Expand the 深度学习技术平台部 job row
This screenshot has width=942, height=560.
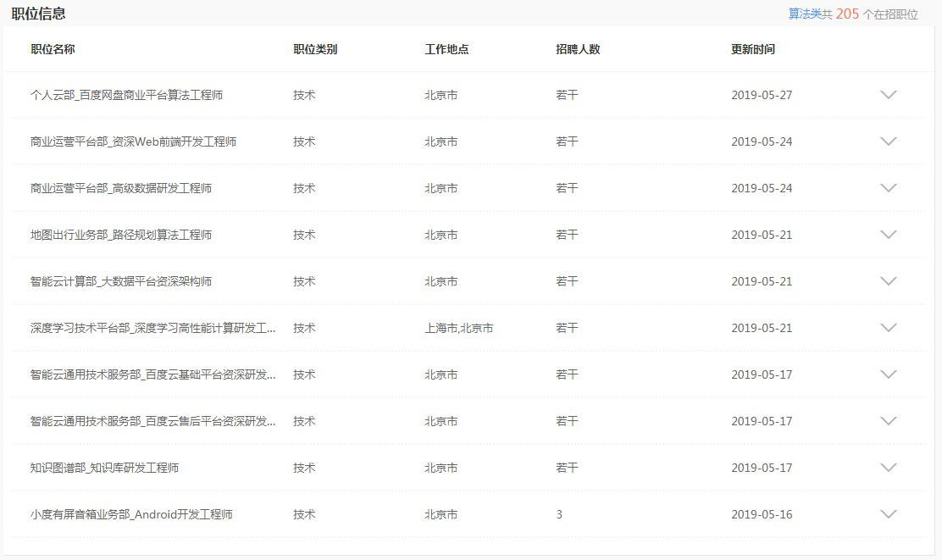(888, 328)
